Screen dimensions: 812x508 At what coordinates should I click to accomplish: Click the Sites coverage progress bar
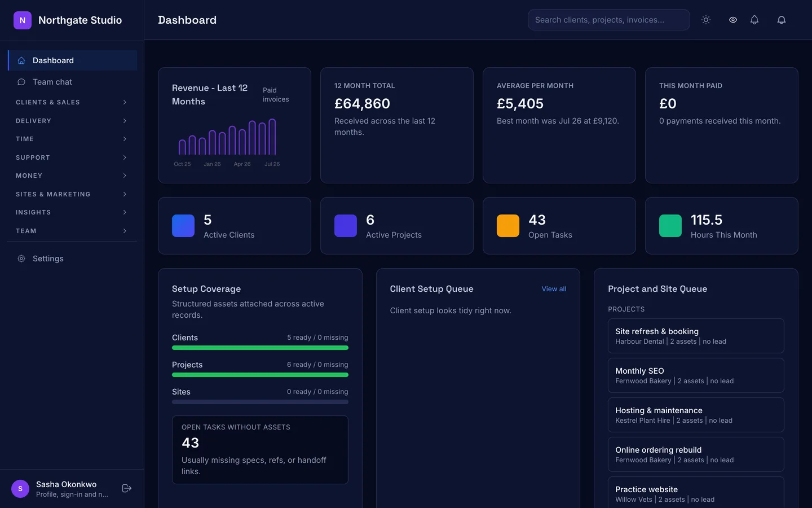(260, 402)
